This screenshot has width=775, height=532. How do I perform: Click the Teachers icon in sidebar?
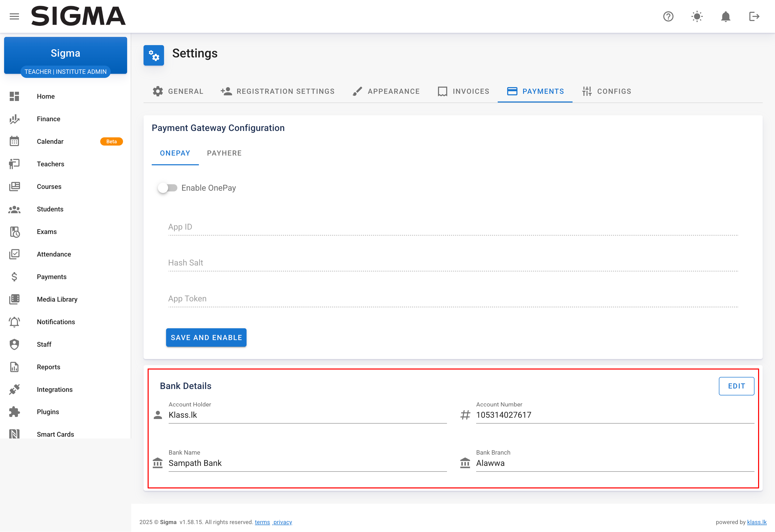[x=14, y=164]
